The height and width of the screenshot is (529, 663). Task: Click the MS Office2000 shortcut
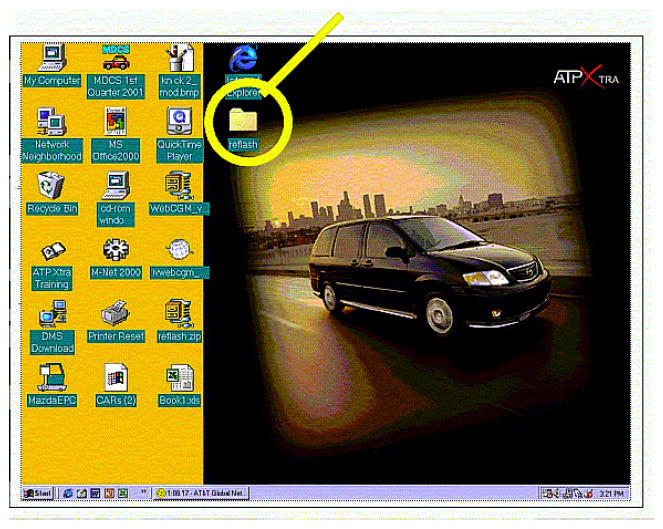click(116, 122)
